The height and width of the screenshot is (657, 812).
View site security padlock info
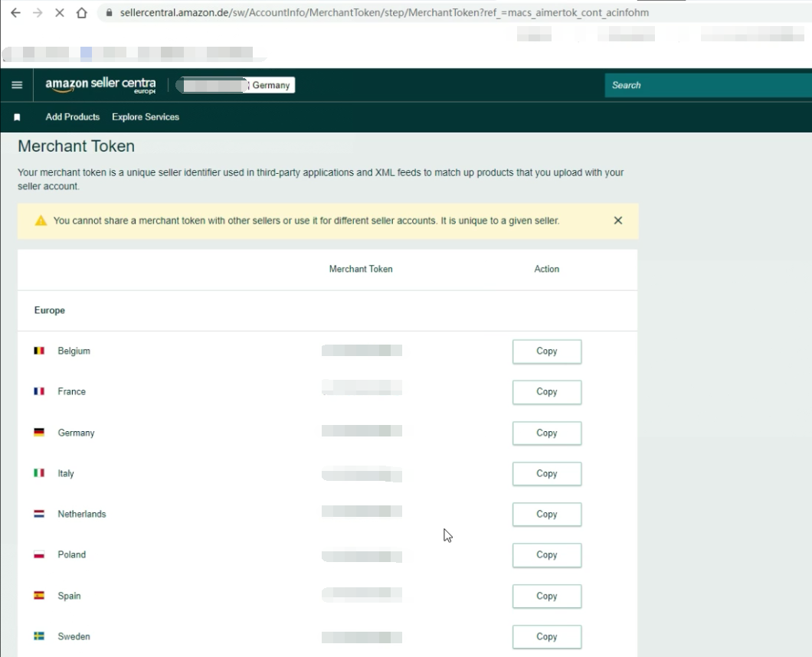(x=110, y=12)
